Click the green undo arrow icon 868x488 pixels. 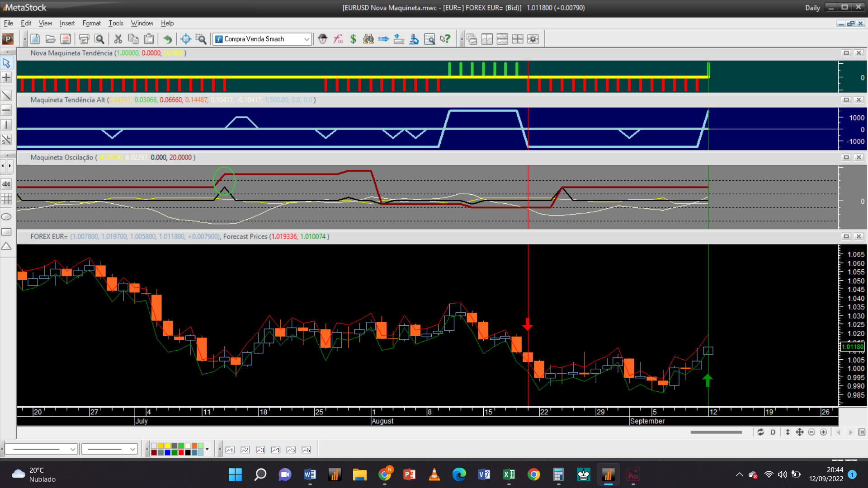[168, 39]
